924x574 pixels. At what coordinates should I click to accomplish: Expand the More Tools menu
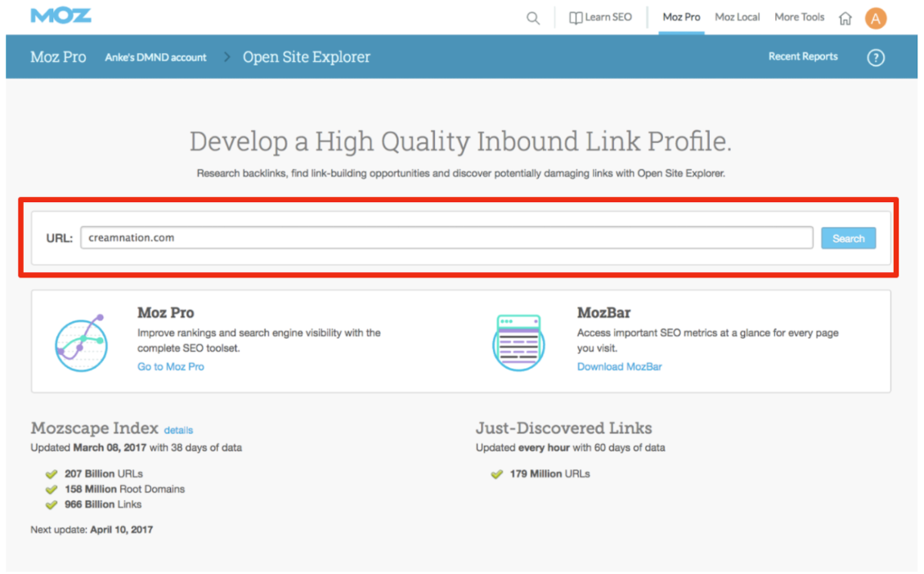pos(799,17)
